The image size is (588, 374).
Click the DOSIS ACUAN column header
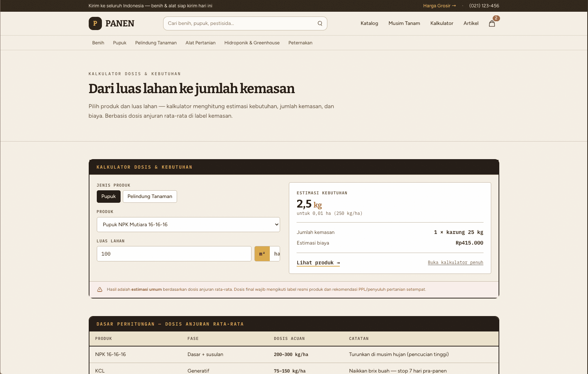tap(289, 339)
